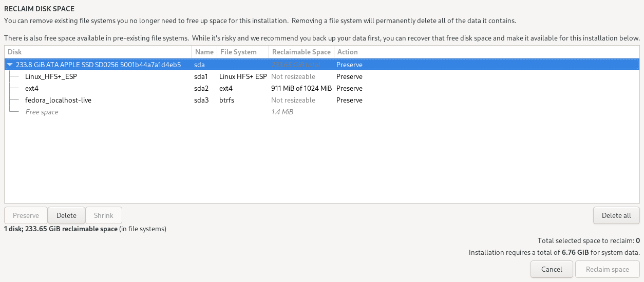Select the Free space row

point(42,112)
